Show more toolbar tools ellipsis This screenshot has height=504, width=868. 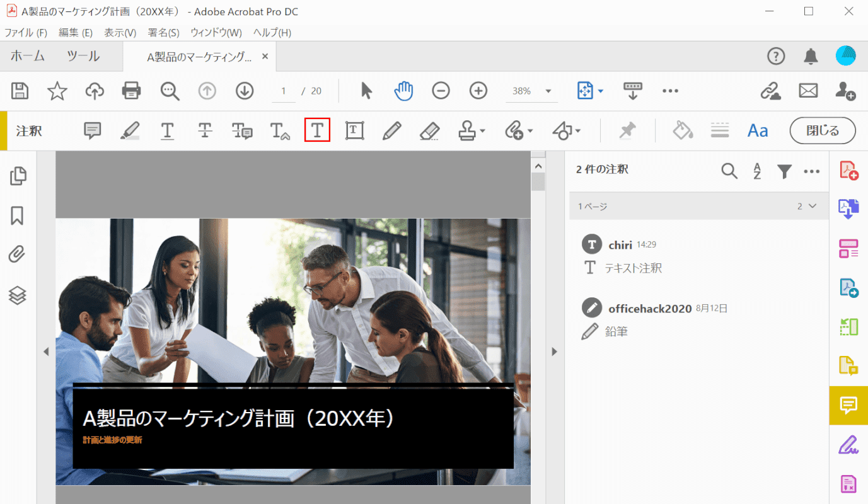pyautogui.click(x=670, y=91)
